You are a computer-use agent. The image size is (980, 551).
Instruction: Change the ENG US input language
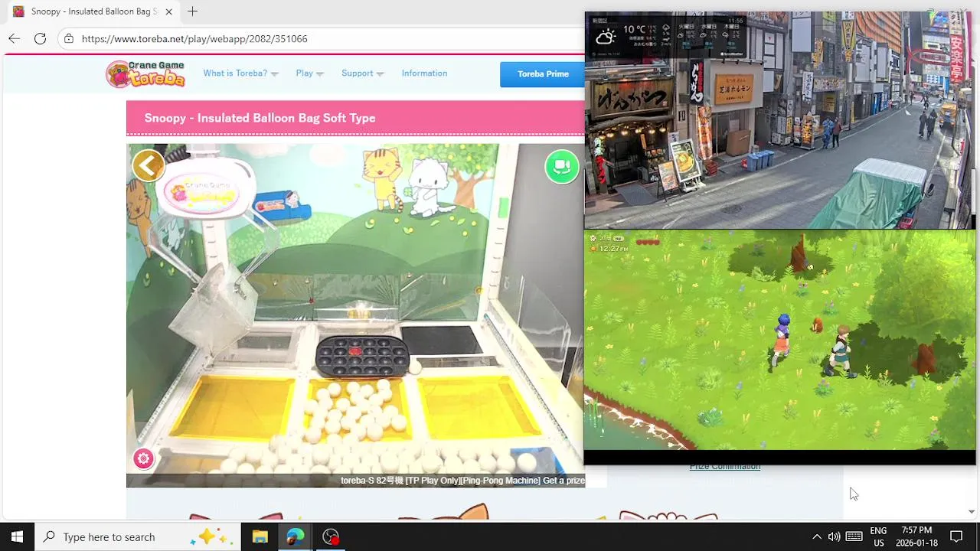pyautogui.click(x=878, y=536)
